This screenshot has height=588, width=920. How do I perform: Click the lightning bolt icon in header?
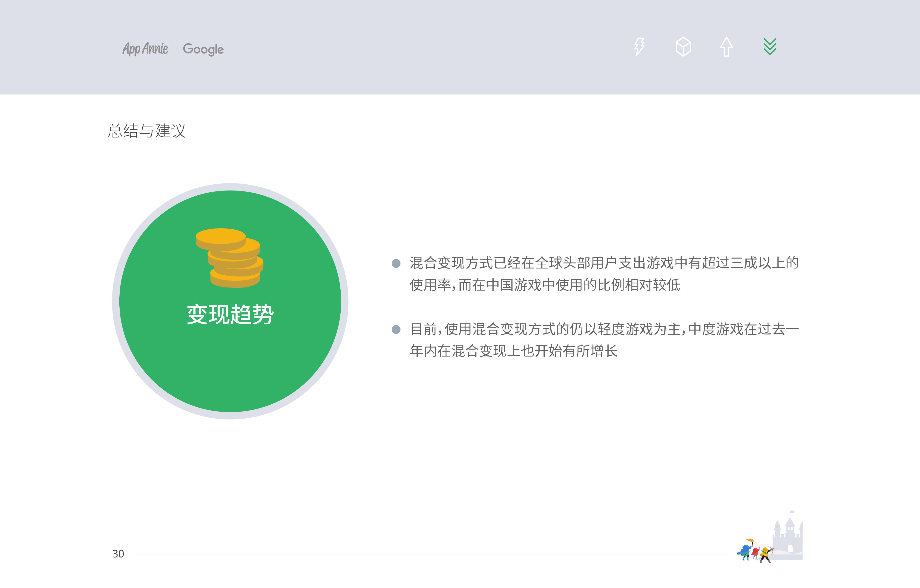639,47
